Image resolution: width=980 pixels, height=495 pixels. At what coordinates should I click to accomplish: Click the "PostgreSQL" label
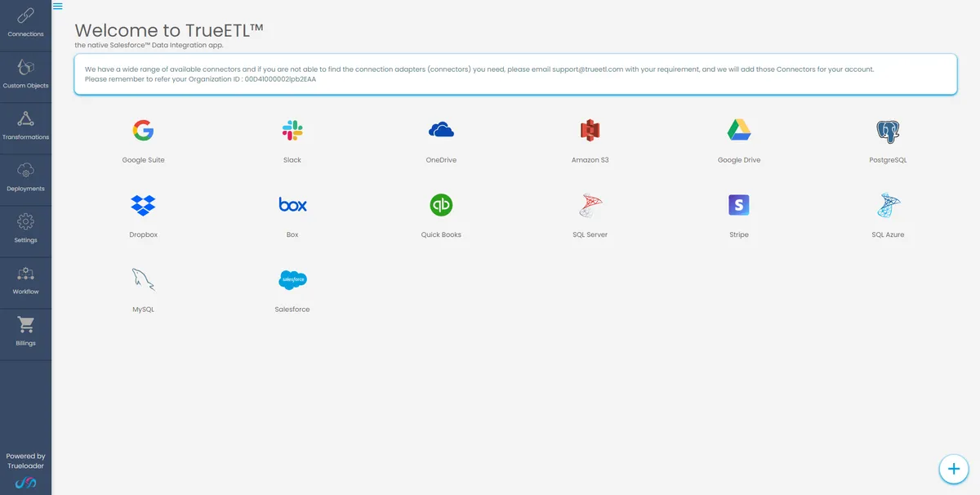click(888, 160)
